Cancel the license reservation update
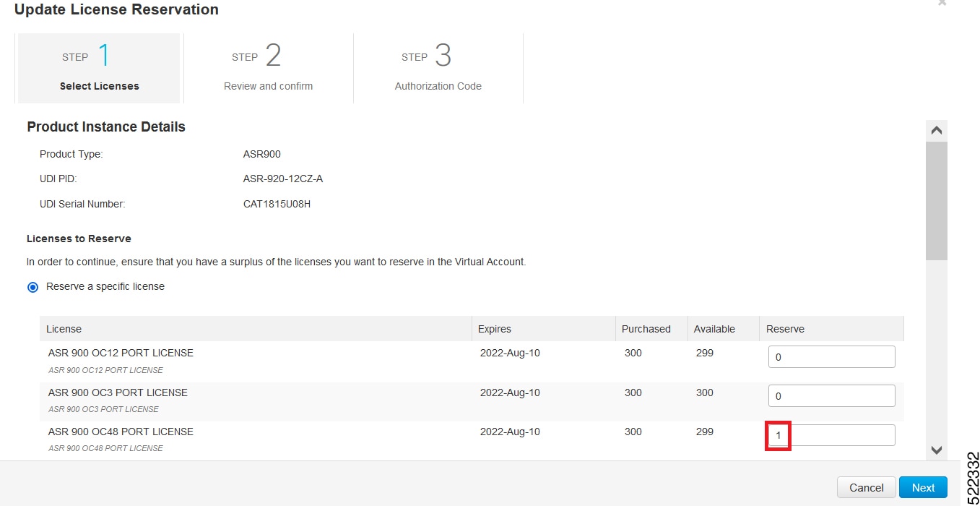Image resolution: width=980 pixels, height=506 pixels. 867,487
